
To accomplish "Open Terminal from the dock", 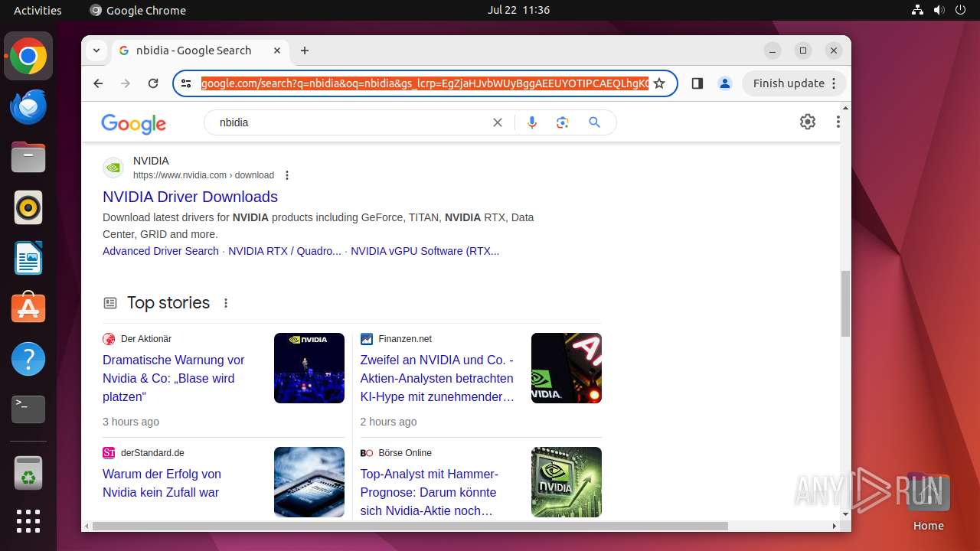I will click(28, 409).
